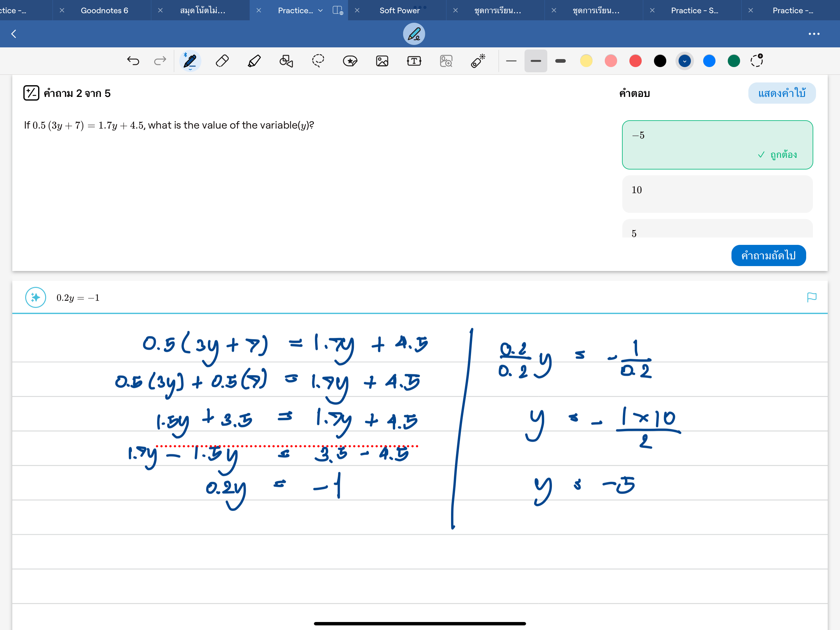Open the three-dots more options menu
840x630 pixels.
coord(814,34)
